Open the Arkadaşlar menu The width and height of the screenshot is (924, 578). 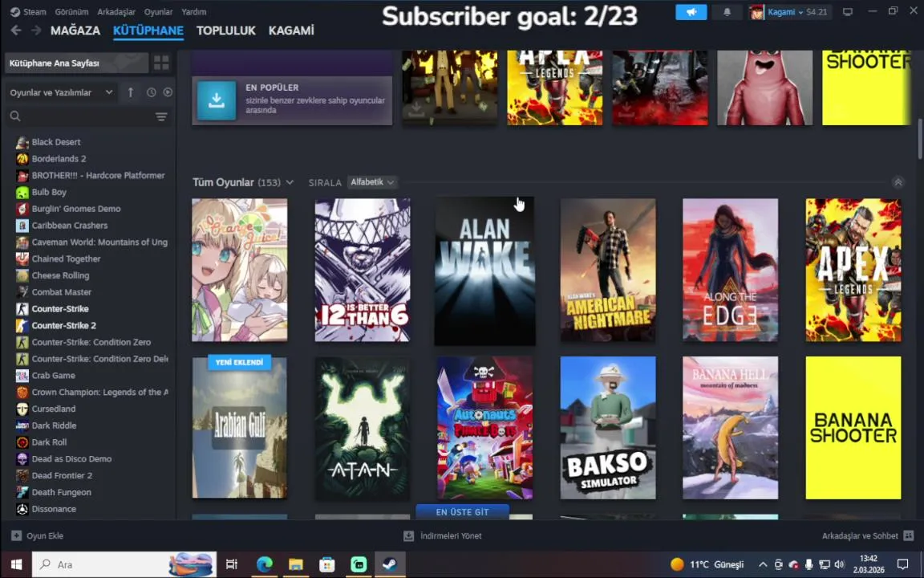pyautogui.click(x=116, y=12)
